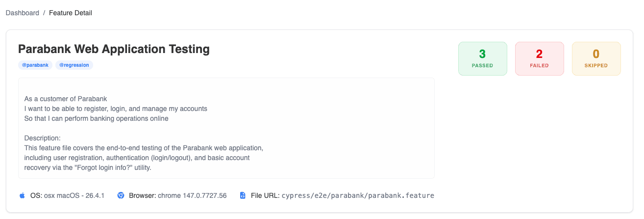The height and width of the screenshot is (219, 644).
Task: Click the feature description text box
Action: (226, 128)
